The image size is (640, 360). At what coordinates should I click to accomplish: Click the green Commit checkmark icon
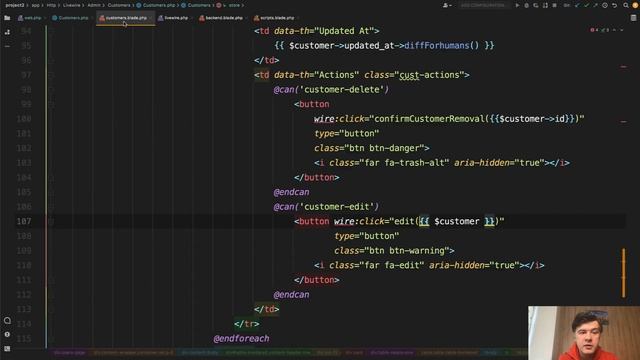tap(587, 5)
